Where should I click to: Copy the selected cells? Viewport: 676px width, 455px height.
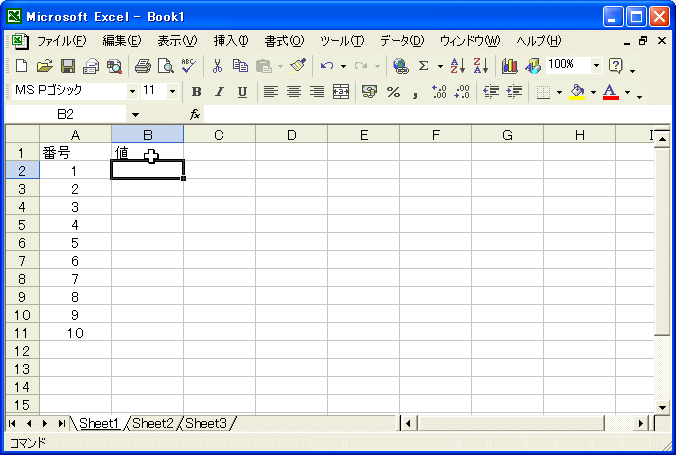tap(240, 66)
